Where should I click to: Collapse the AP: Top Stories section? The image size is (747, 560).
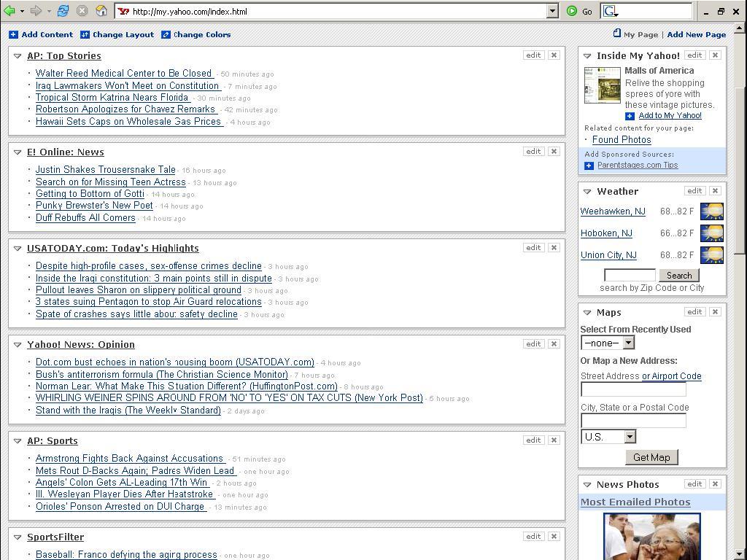pos(18,56)
